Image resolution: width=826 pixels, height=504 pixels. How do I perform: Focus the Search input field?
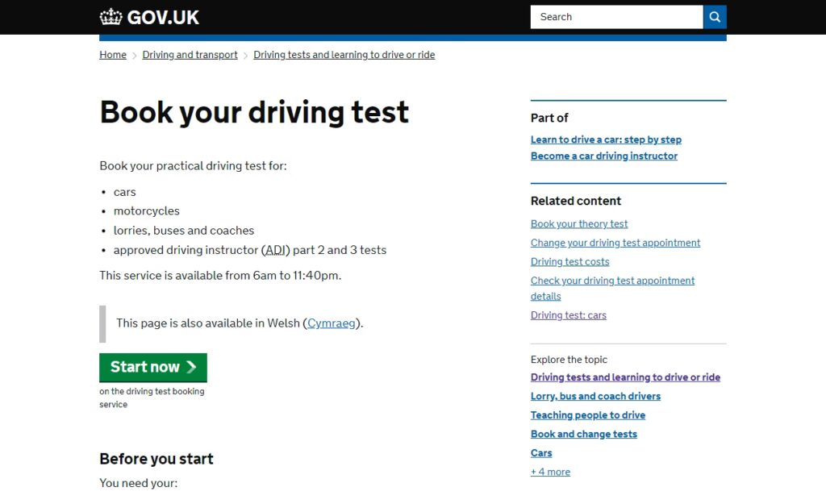tap(615, 17)
